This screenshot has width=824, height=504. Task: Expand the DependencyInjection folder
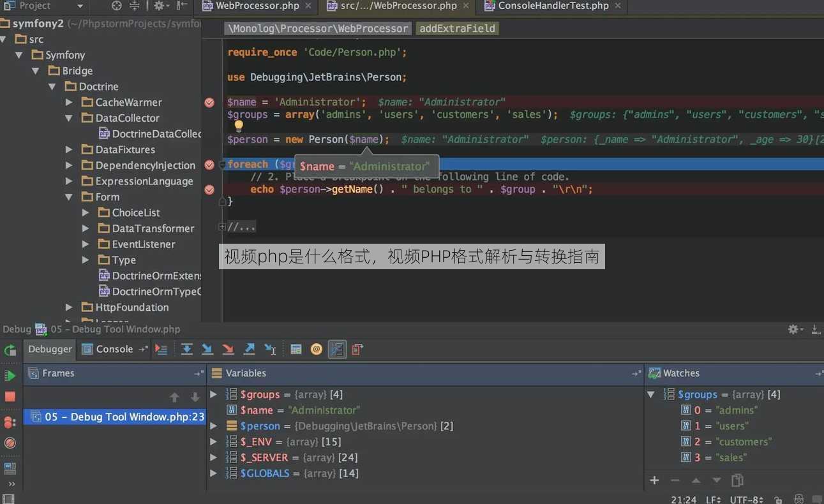coord(69,165)
